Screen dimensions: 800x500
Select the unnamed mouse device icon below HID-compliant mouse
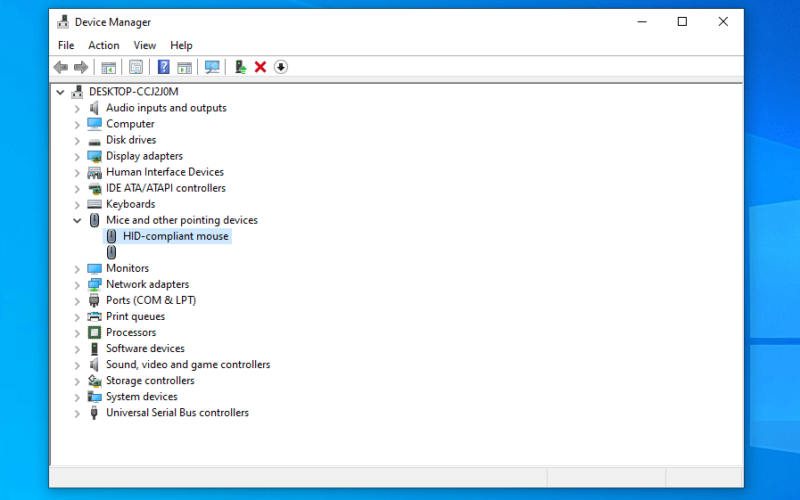111,252
